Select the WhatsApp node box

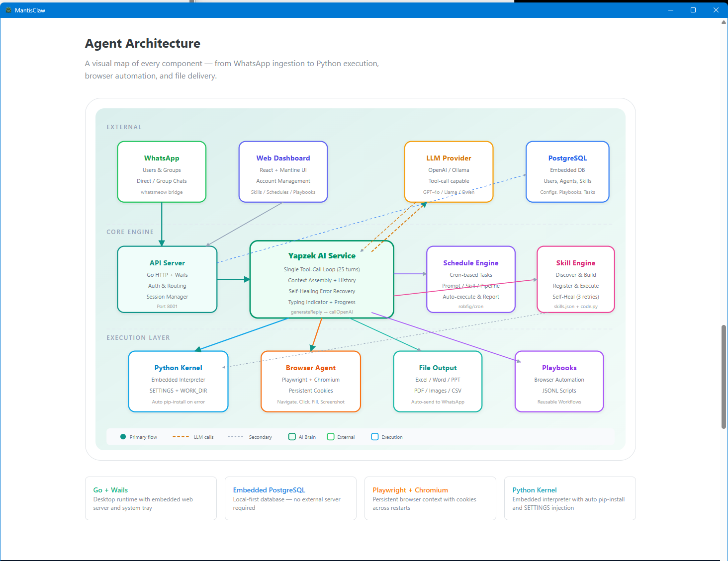coord(162,172)
